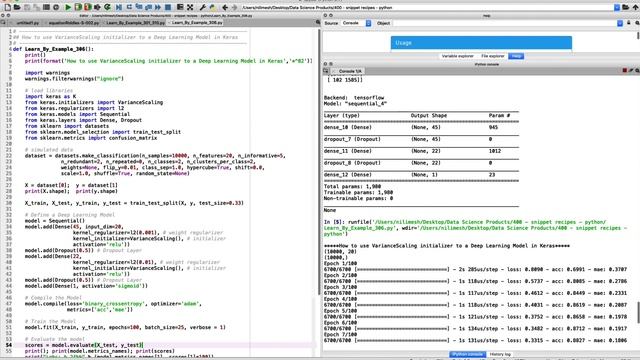The height and width of the screenshot is (360, 640).
Task: Switch to the File explorer tab
Action: click(x=493, y=56)
